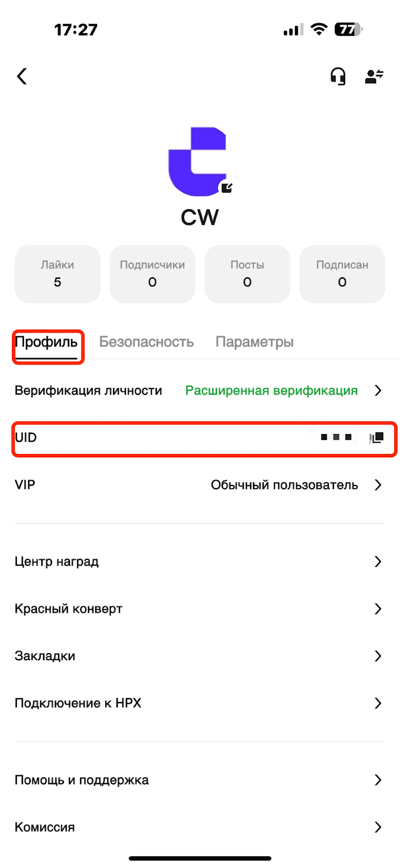The image size is (400, 868).
Task: Tap the back arrow icon
Action: [x=22, y=76]
